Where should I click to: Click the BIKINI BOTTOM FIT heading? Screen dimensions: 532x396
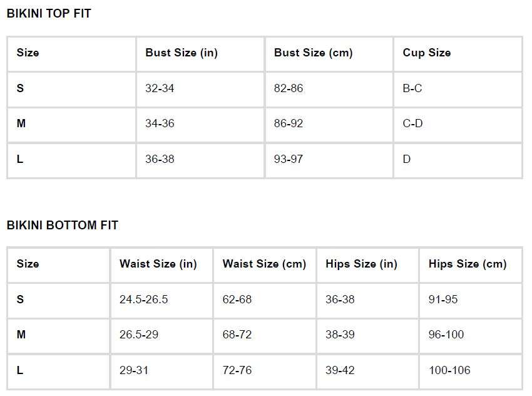point(63,225)
